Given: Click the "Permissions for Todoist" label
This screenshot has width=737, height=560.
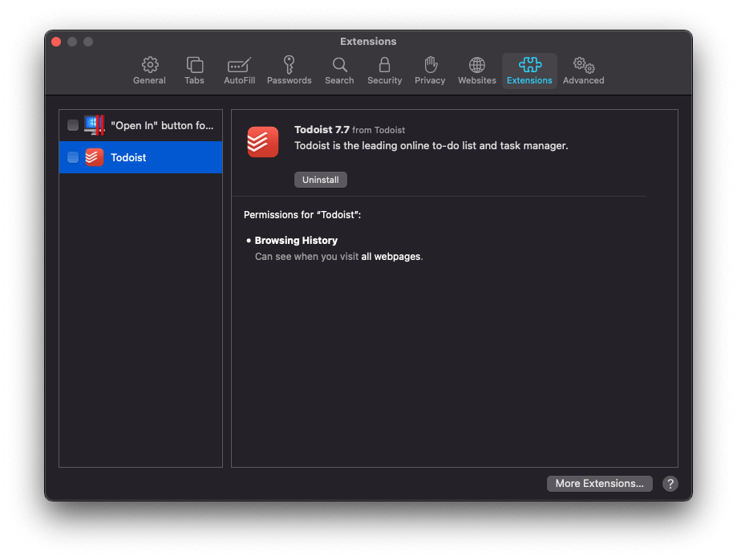Looking at the screenshot, I should coord(302,215).
